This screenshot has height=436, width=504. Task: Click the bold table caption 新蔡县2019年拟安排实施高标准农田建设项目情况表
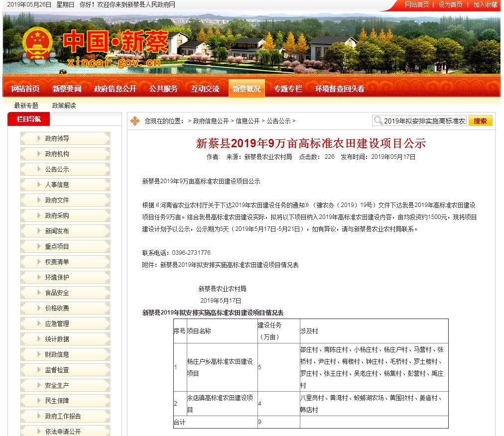tap(213, 313)
